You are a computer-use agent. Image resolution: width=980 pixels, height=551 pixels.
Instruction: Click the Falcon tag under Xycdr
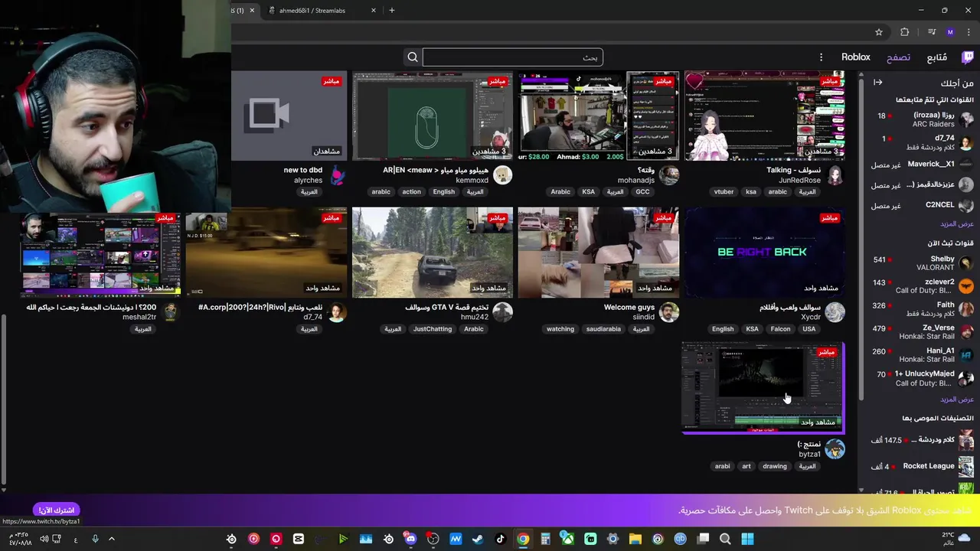tap(780, 329)
